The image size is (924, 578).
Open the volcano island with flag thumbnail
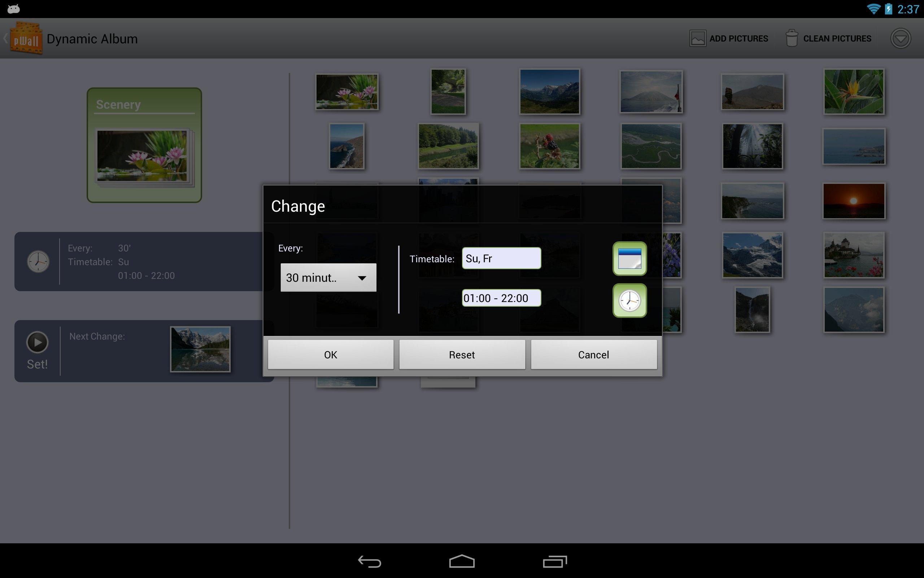[651, 92]
